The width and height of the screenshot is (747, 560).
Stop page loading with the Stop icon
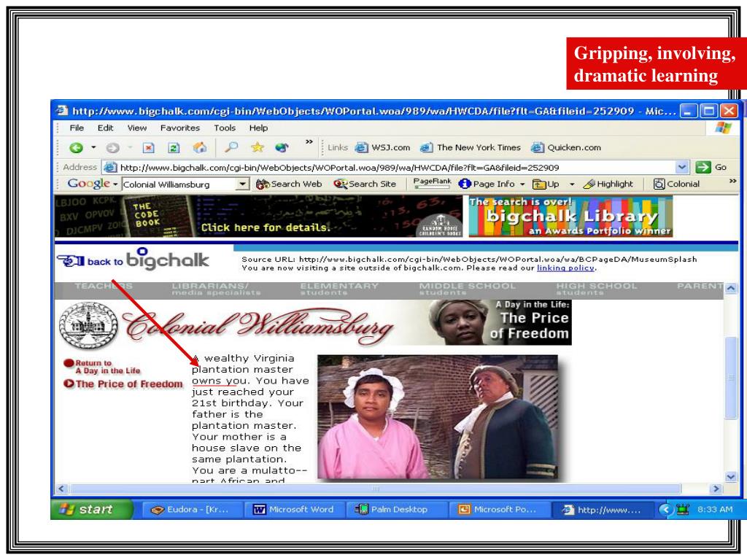point(149,148)
